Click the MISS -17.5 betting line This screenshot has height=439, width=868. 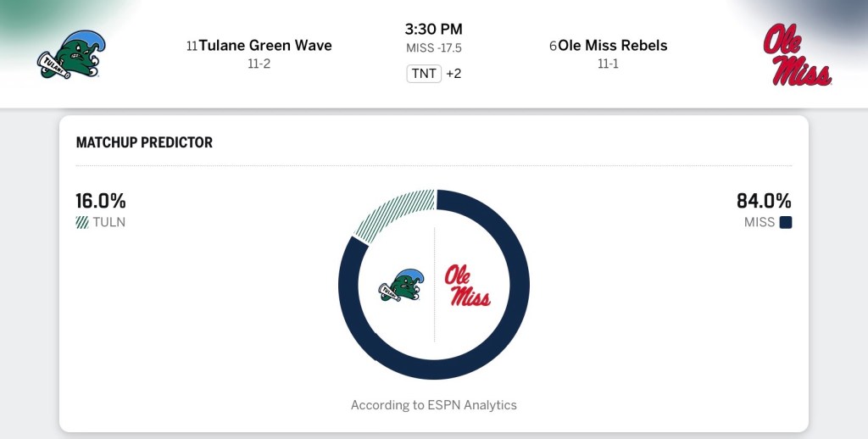pos(434,49)
